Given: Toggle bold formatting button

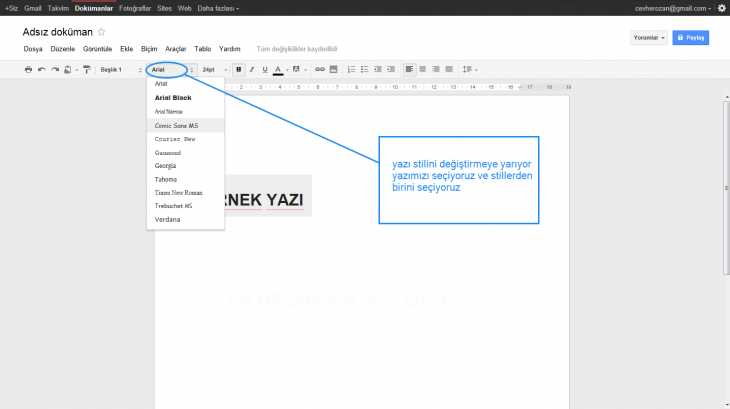Looking at the screenshot, I should click(238, 70).
